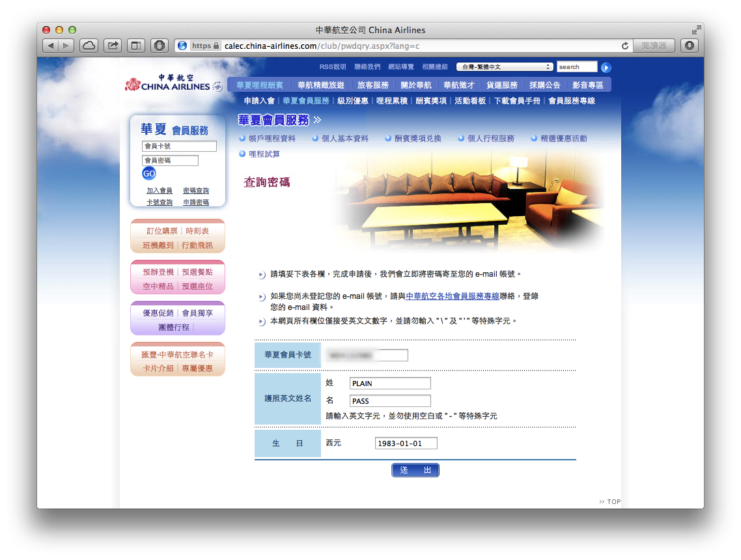Click the 中華航空各地會員服務專線 hyperlink

(x=453, y=296)
